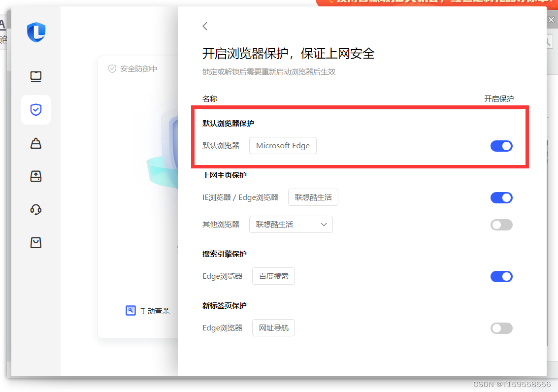The width and height of the screenshot is (558, 392).
Task: Open the store bag sidebar icon
Action: [x=36, y=243]
